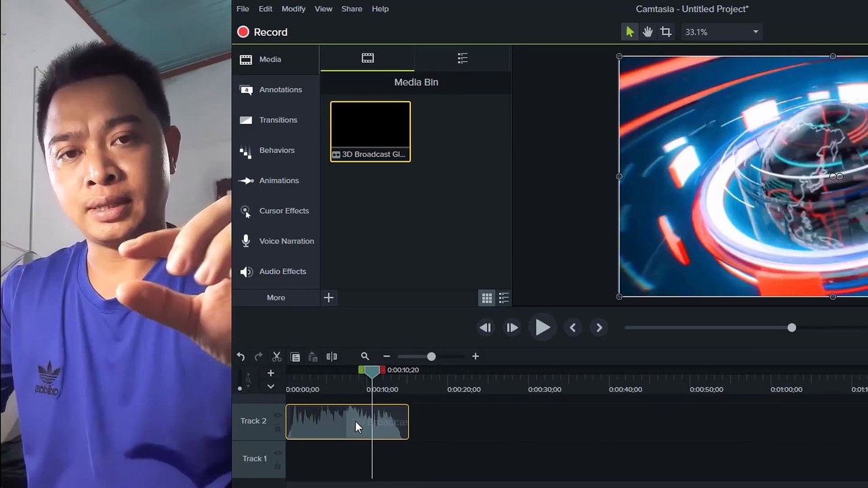Adjust the track height slider

(x=239, y=389)
